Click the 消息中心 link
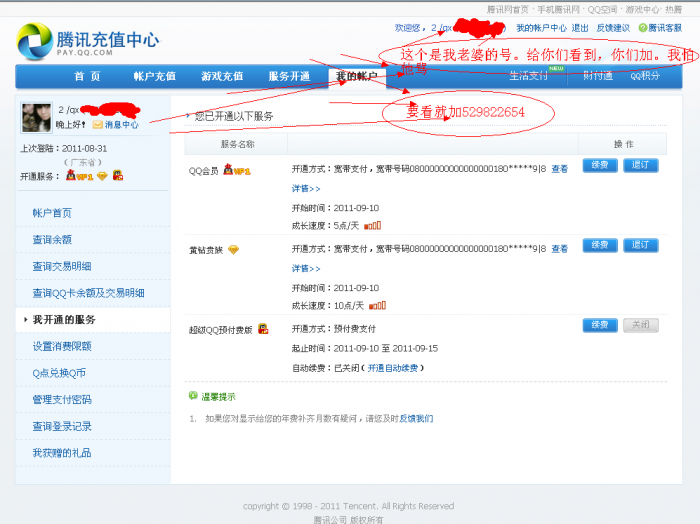The width and height of the screenshot is (700, 524). pyautogui.click(x=121, y=125)
